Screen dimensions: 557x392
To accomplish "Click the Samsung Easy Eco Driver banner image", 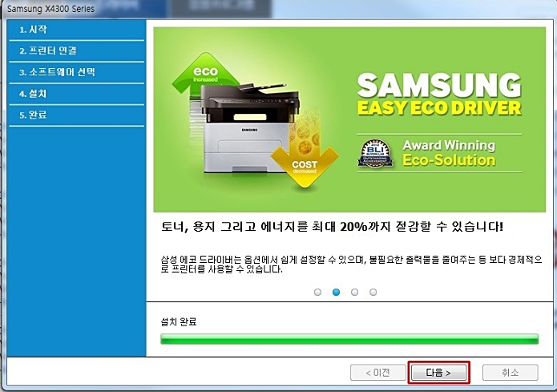I will tap(349, 119).
